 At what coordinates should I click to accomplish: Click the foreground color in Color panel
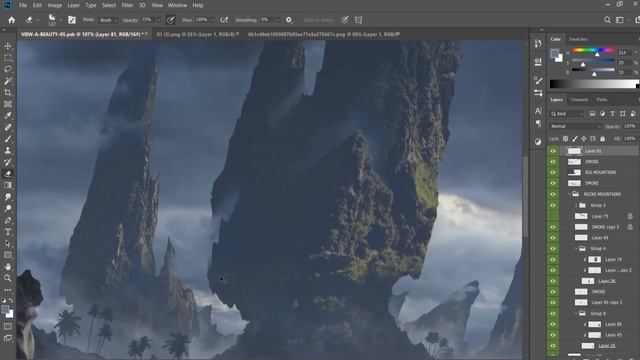(x=554, y=53)
